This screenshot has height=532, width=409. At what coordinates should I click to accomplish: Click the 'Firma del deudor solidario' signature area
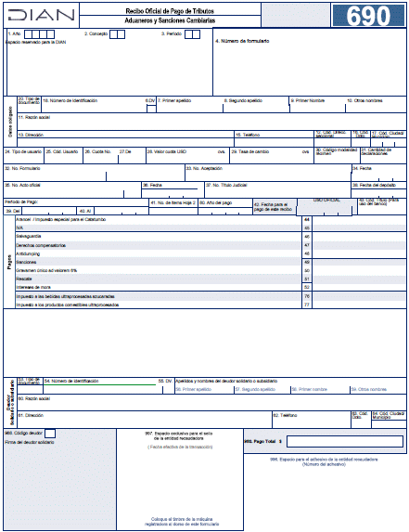[x=60, y=486]
